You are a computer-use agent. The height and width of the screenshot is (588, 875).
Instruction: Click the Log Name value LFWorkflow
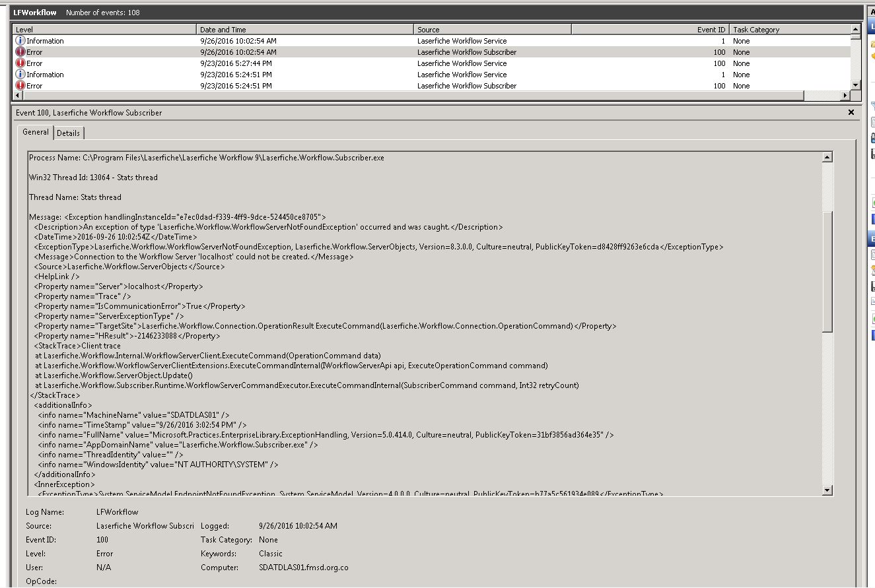tap(118, 512)
